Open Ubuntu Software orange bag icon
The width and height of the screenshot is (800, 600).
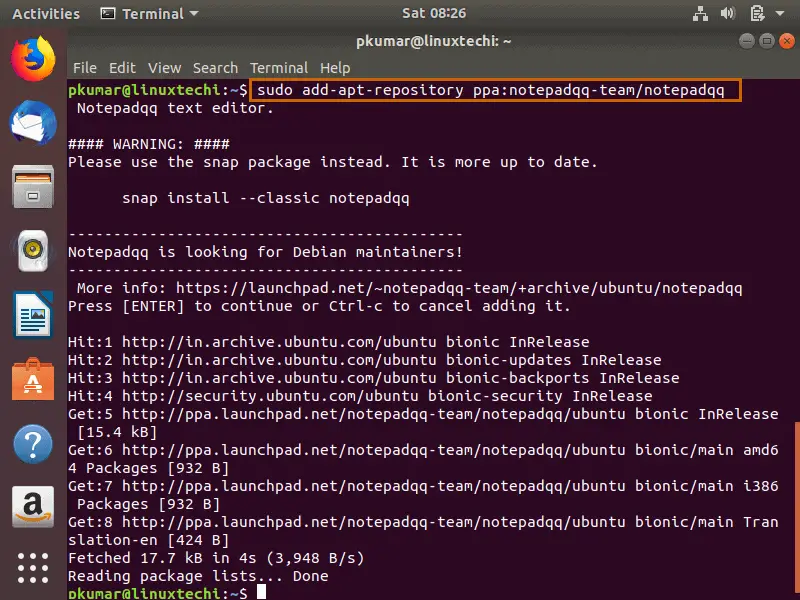(33, 379)
